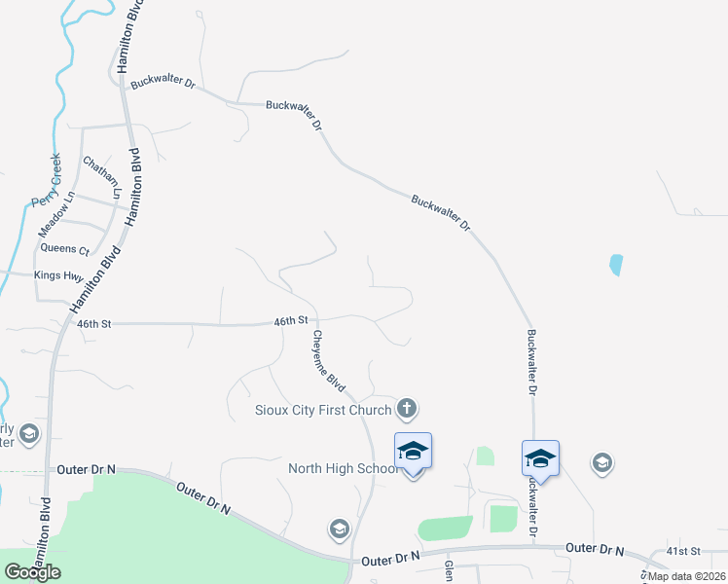728x584 pixels.
Task: Click the Sioux City First Church label
Action: point(323,411)
